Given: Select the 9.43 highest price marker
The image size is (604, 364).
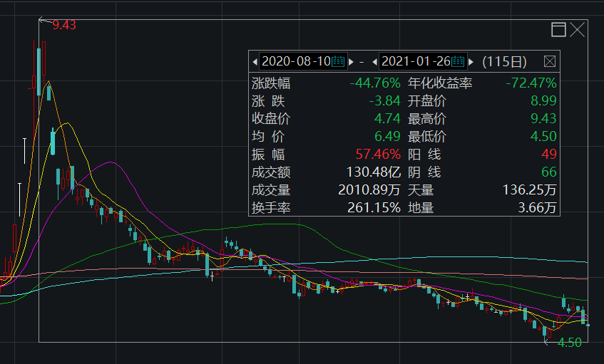Looking at the screenshot, I should tap(63, 25).
